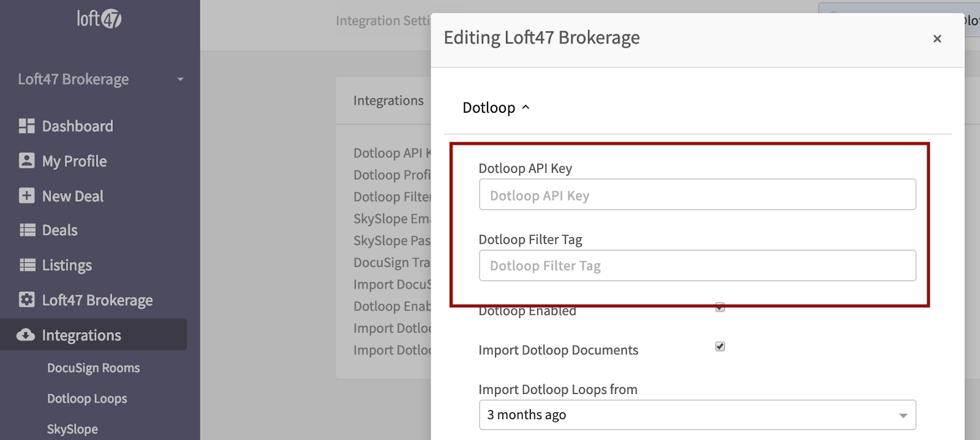This screenshot has height=440, width=980.
Task: Click the Integrations cloud download icon
Action: coord(26,335)
